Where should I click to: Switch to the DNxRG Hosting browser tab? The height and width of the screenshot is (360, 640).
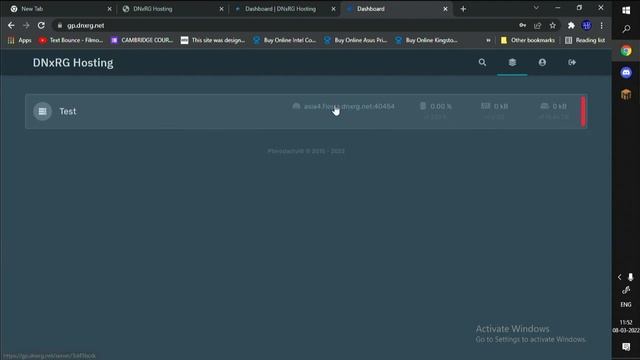pos(171,9)
